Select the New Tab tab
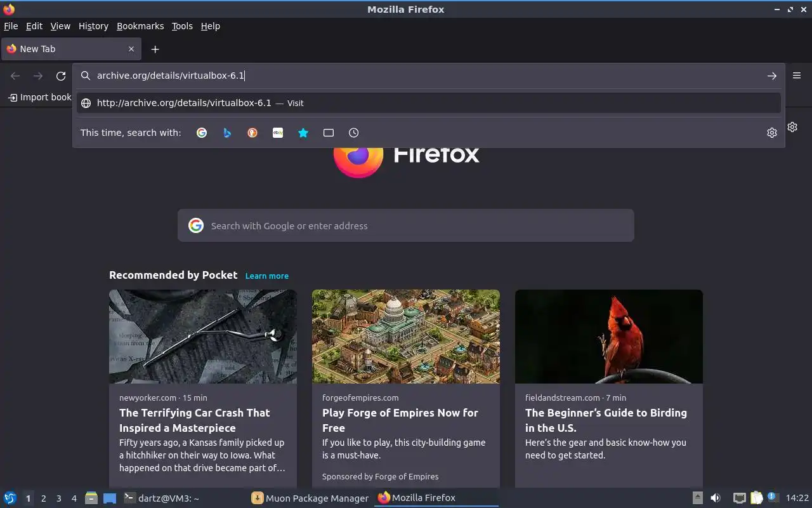This screenshot has height=508, width=812. (71, 49)
